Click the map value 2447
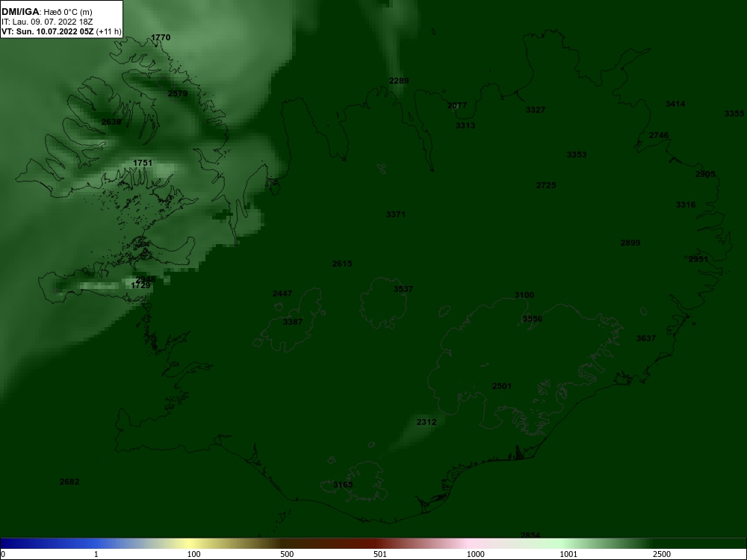The width and height of the screenshot is (747, 560). click(x=282, y=293)
